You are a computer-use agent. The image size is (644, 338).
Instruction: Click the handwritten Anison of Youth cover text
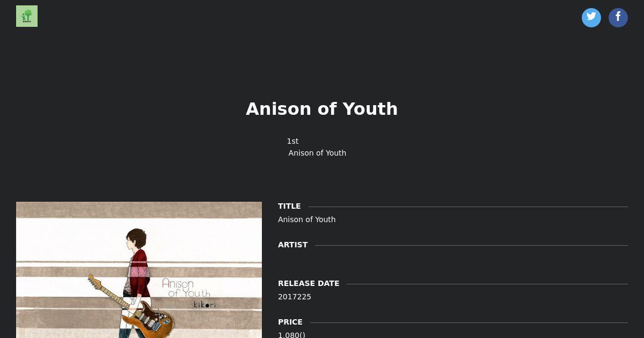pyautogui.click(x=186, y=288)
